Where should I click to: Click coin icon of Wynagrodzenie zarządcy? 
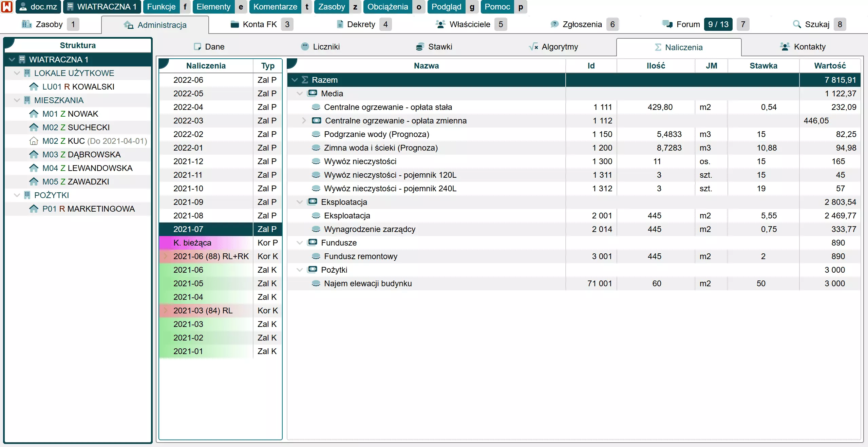tap(316, 229)
